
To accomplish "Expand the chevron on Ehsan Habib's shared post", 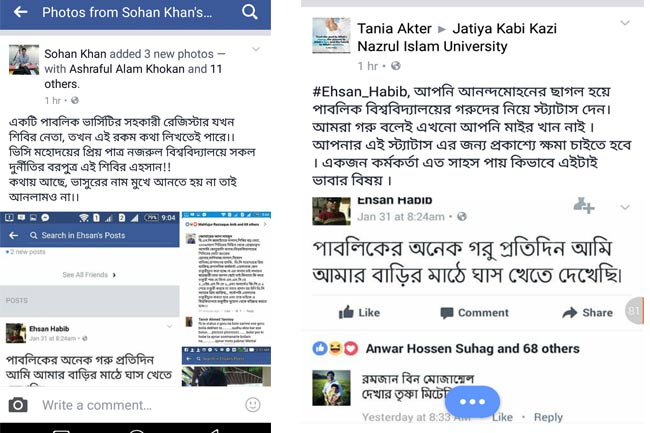I will [x=625, y=207].
